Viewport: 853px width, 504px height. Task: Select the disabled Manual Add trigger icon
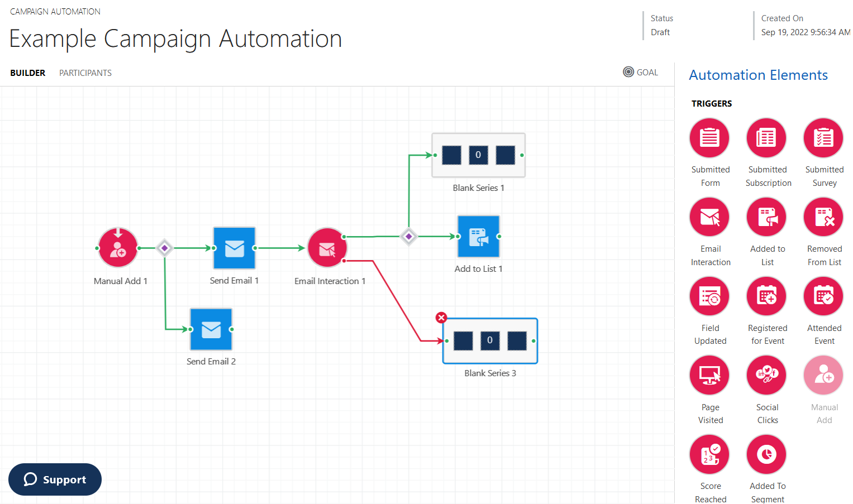(x=823, y=375)
